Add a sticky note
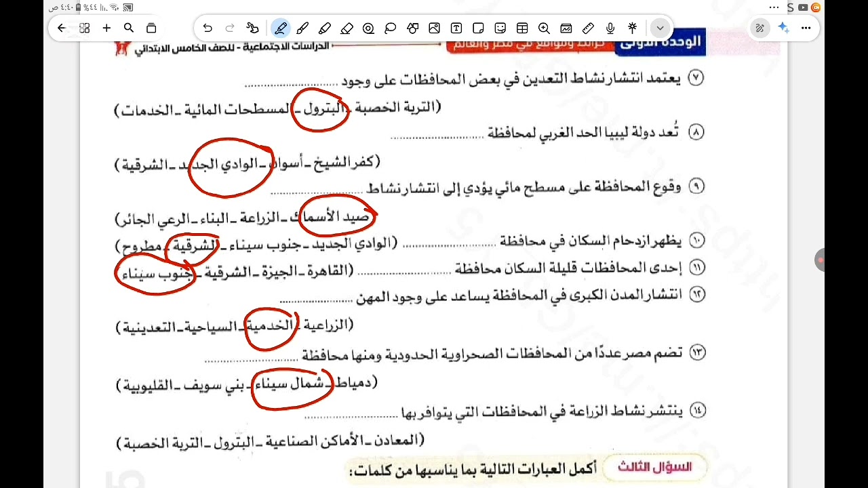 click(x=478, y=28)
